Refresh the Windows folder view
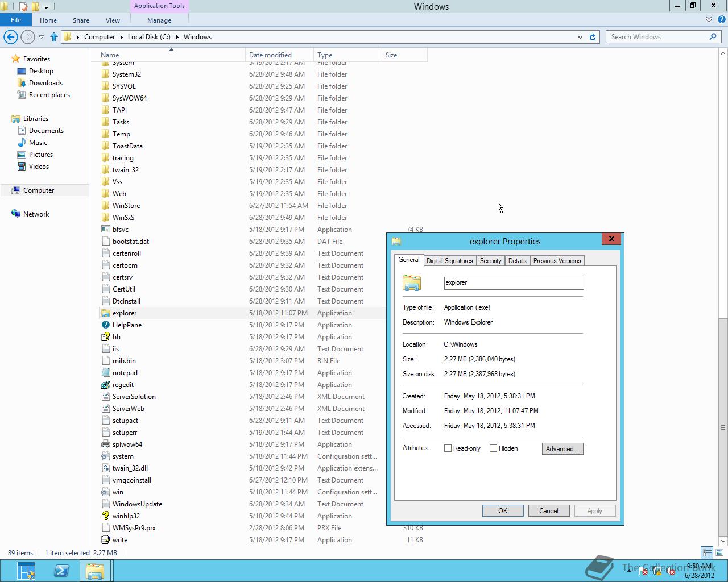The image size is (728, 582). tap(593, 37)
